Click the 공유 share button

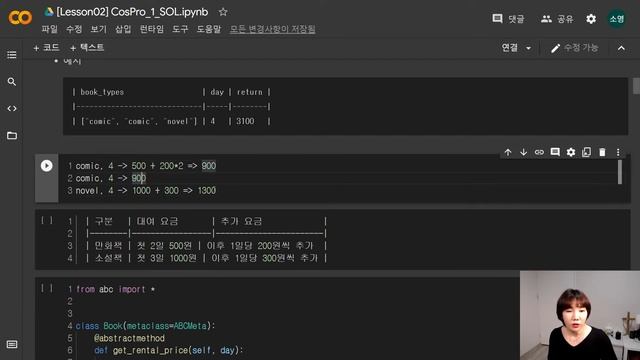click(x=557, y=19)
